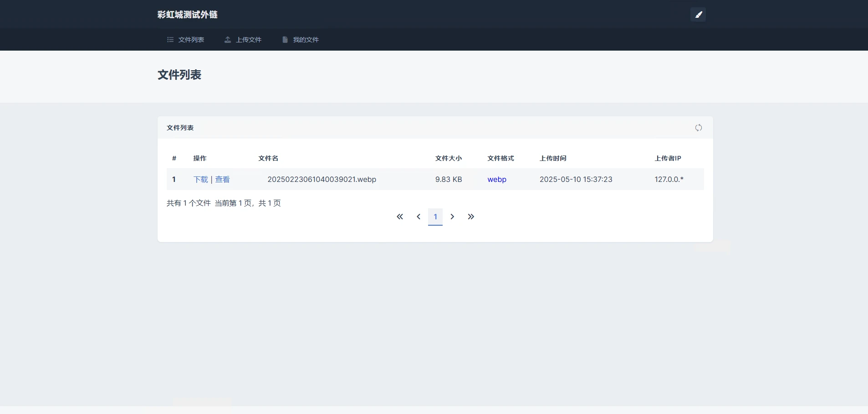Image resolution: width=868 pixels, height=414 pixels.
Task: Click row number 1 in the table
Action: point(174,180)
